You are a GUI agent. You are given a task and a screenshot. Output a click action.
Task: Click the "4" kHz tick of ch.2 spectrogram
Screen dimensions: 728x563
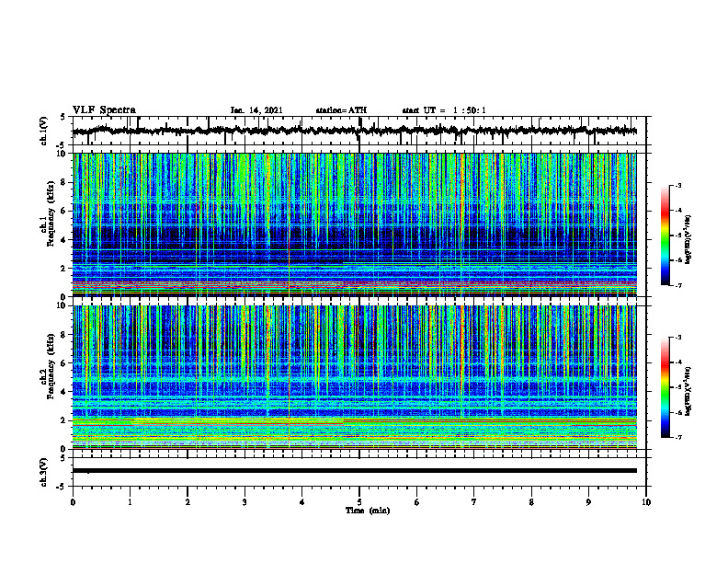click(63, 392)
